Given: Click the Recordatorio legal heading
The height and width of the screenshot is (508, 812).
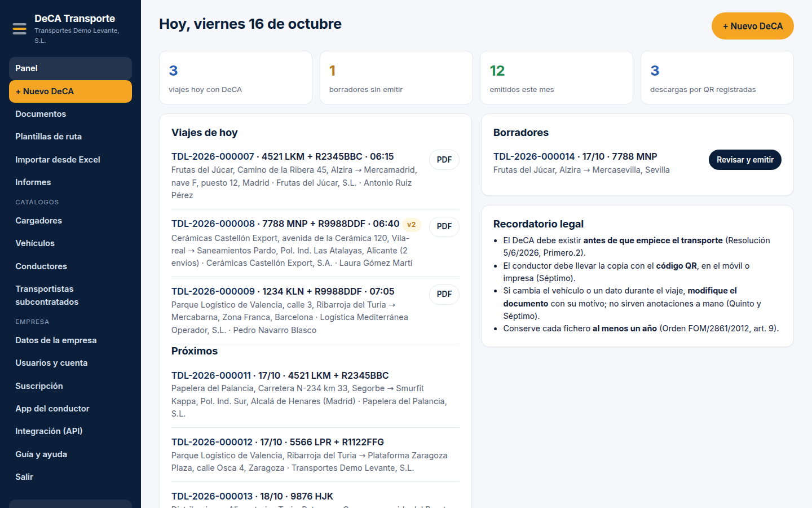Looking at the screenshot, I should 539,224.
